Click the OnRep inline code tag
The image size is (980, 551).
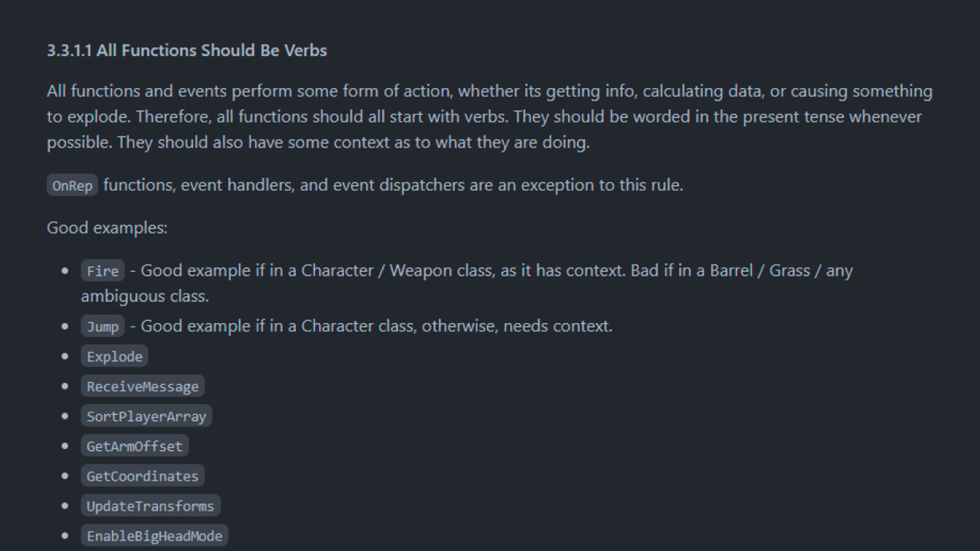tap(72, 185)
